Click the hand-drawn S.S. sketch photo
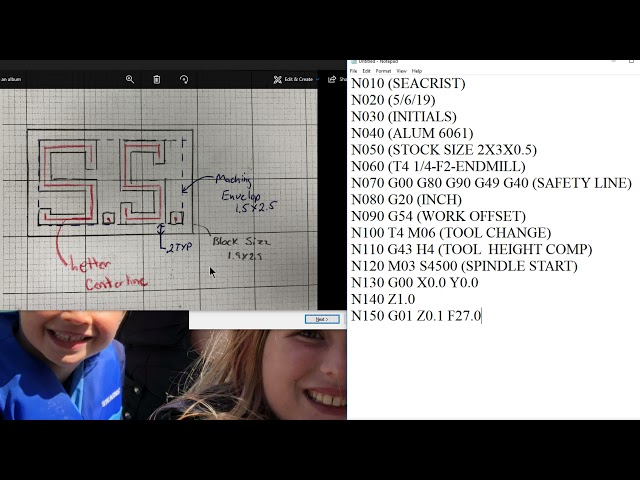This screenshot has width=640, height=480. [158, 200]
